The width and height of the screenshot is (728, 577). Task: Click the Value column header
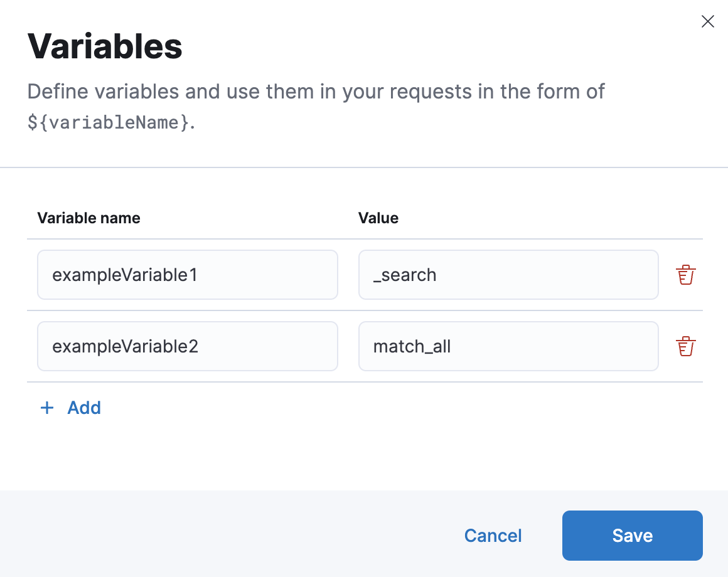click(x=378, y=218)
